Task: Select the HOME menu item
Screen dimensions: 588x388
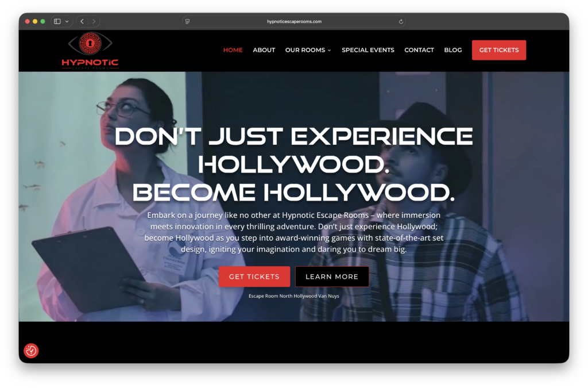Action: pos(233,50)
